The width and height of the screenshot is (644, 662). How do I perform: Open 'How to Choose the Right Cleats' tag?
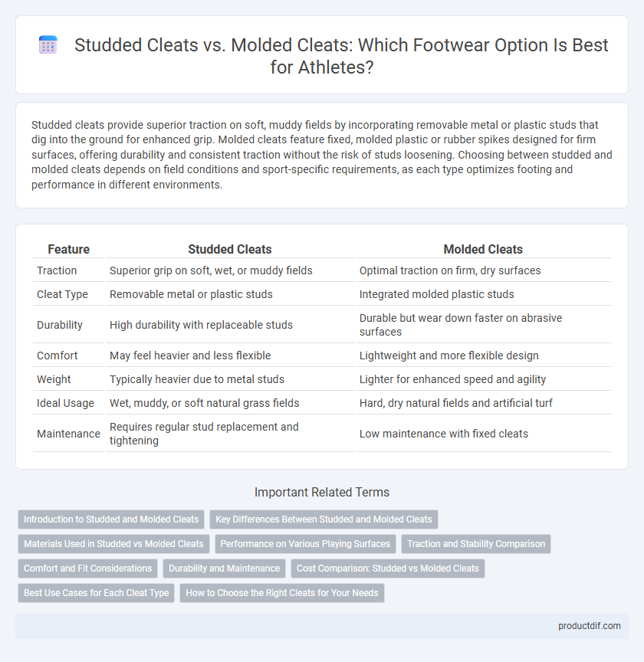pos(282,593)
